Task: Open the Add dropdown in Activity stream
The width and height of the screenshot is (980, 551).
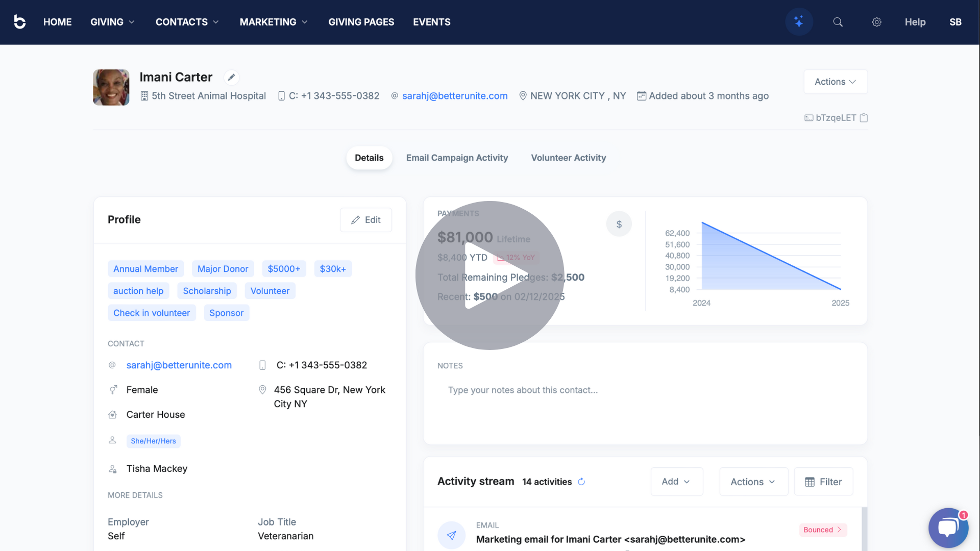Action: pos(676,482)
